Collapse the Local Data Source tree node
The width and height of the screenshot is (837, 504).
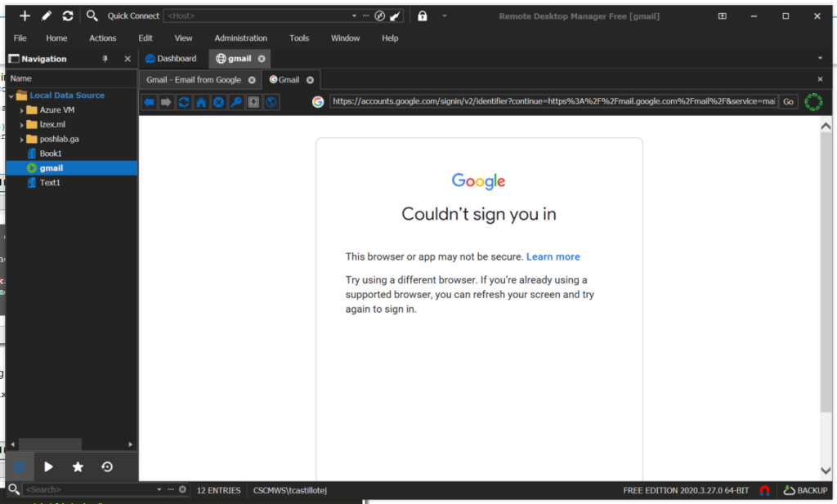point(10,95)
